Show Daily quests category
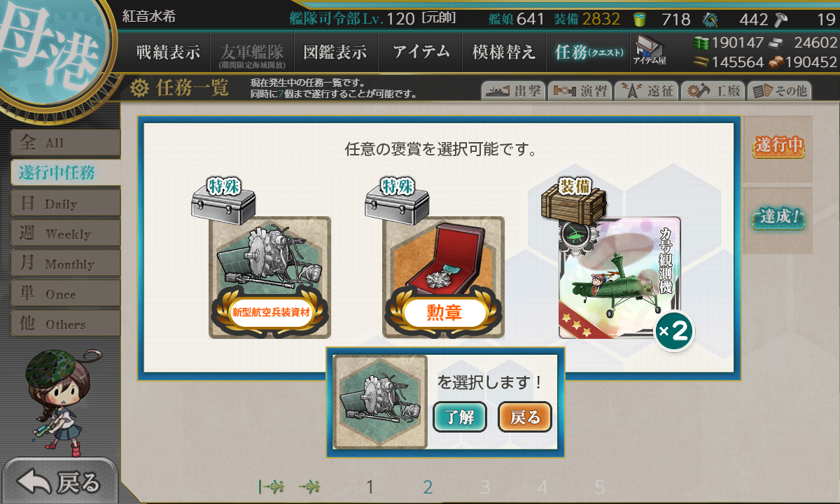The width and height of the screenshot is (840, 504). [x=65, y=204]
